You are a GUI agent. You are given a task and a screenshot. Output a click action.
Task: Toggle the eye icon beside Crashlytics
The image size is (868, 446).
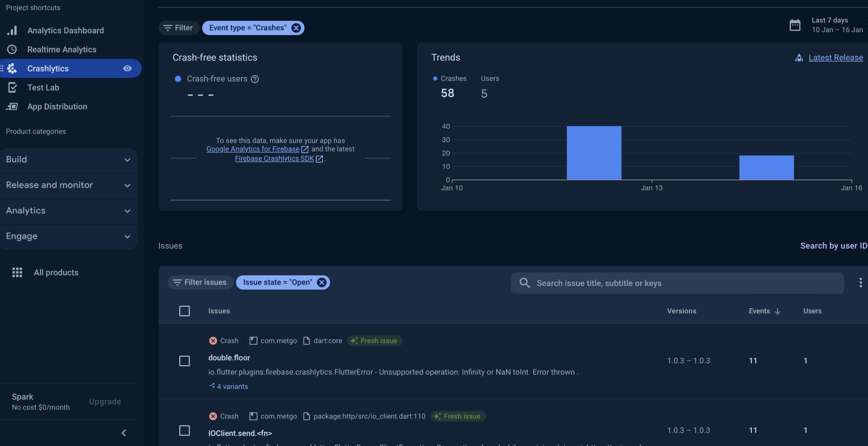pos(127,69)
